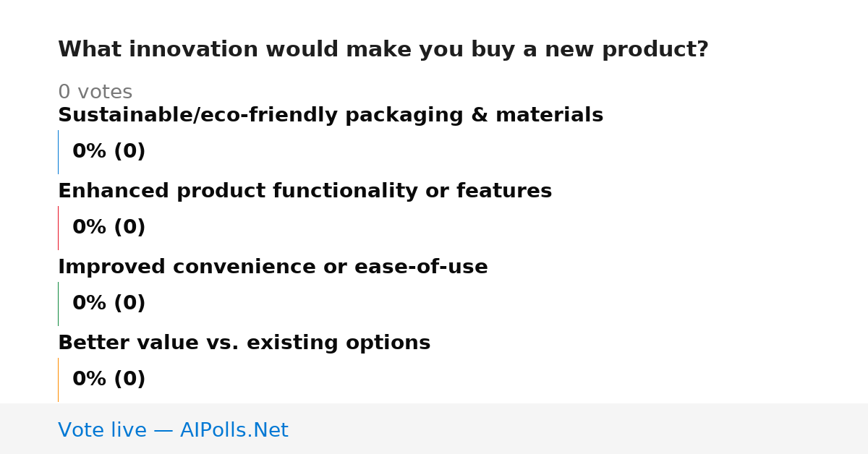Image resolution: width=868 pixels, height=454 pixels.
Task: Choose Better value vs. existing options
Action: click(244, 343)
